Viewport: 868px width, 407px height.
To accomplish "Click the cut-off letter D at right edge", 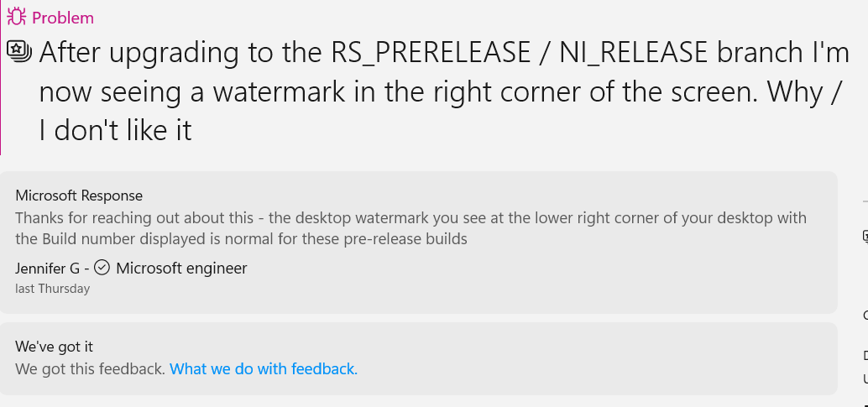I will (865, 356).
